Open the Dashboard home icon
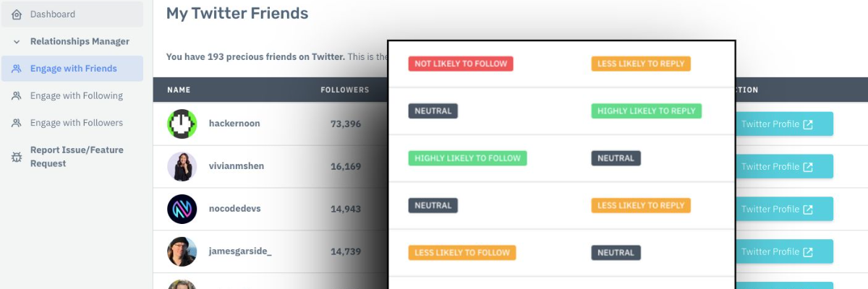This screenshot has width=868, height=289. tap(17, 14)
